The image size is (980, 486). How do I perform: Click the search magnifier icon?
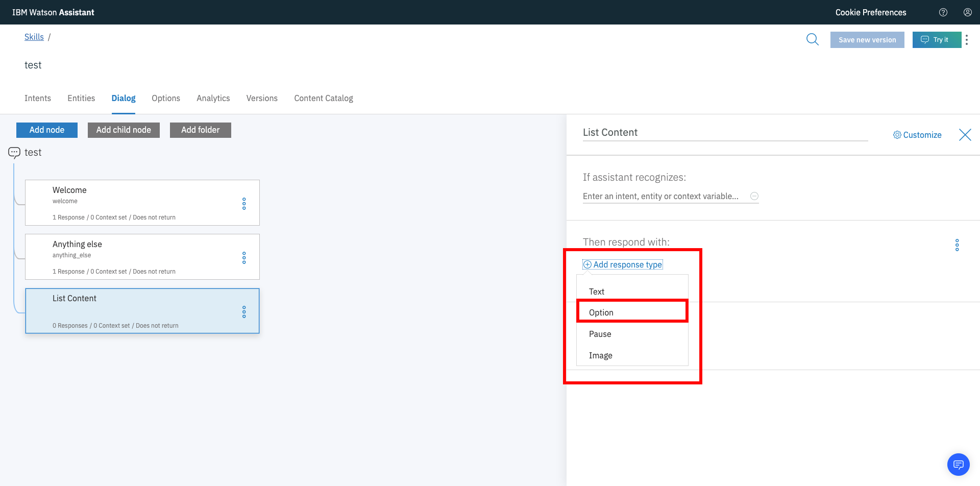[813, 39]
